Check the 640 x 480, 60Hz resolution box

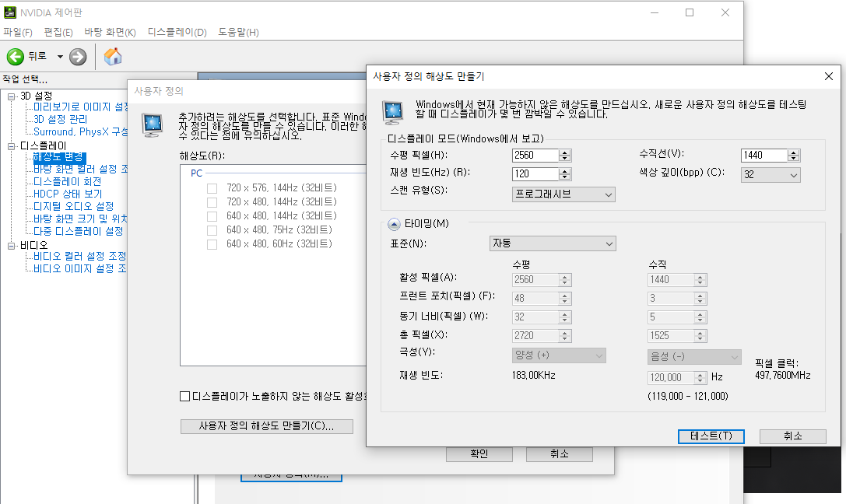212,244
